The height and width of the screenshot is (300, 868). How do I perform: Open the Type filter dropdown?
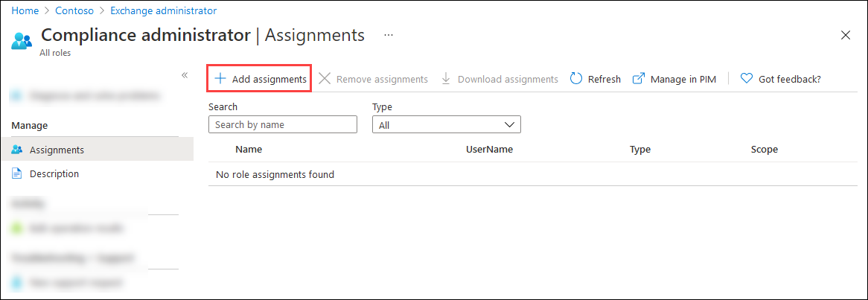[446, 125]
